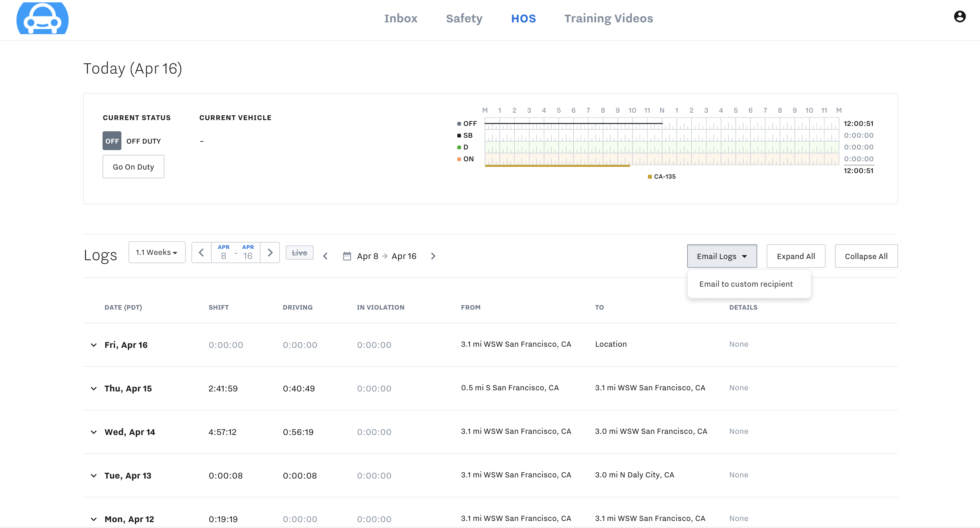Click the Go On Duty button
980x528 pixels.
coord(133,167)
